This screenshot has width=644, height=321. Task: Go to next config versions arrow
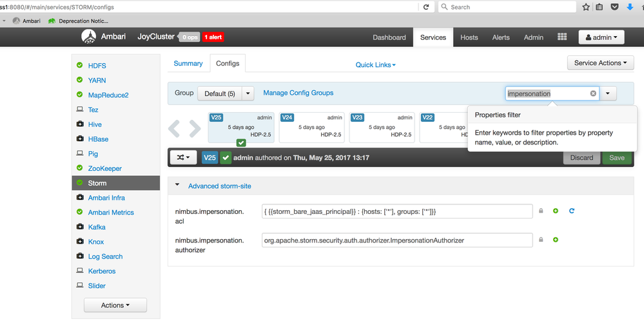[x=195, y=128]
